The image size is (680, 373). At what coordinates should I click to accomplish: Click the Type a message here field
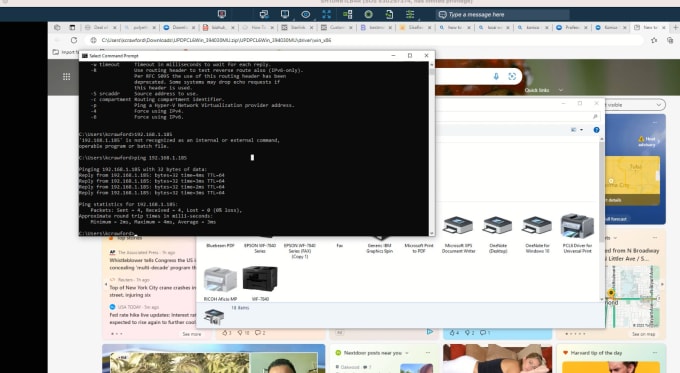click(502, 14)
